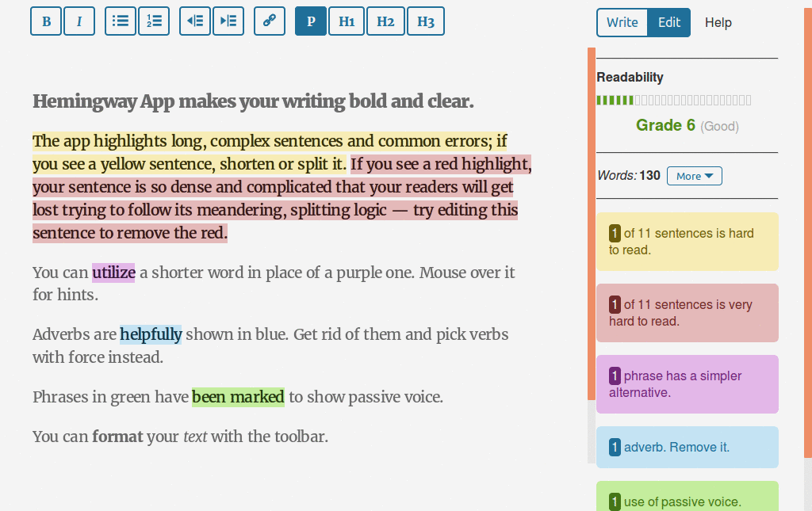Open the Help menu
The width and height of the screenshot is (812, 511).
pyautogui.click(x=718, y=22)
